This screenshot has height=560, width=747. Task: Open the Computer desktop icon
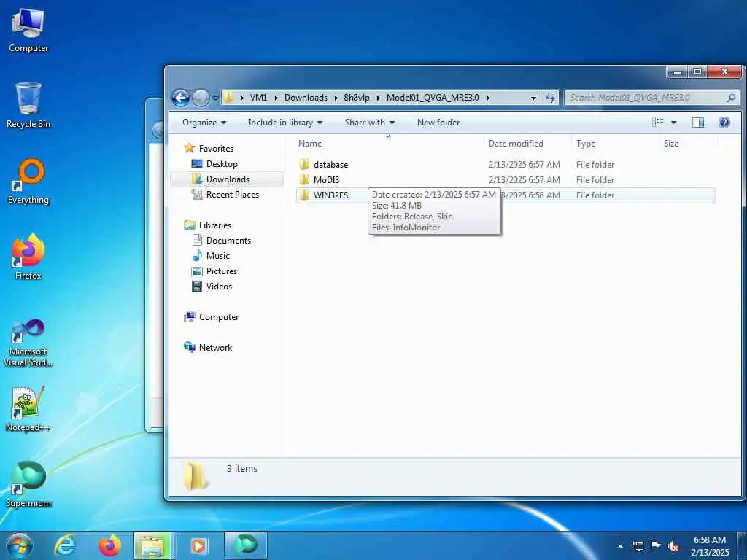28,30
